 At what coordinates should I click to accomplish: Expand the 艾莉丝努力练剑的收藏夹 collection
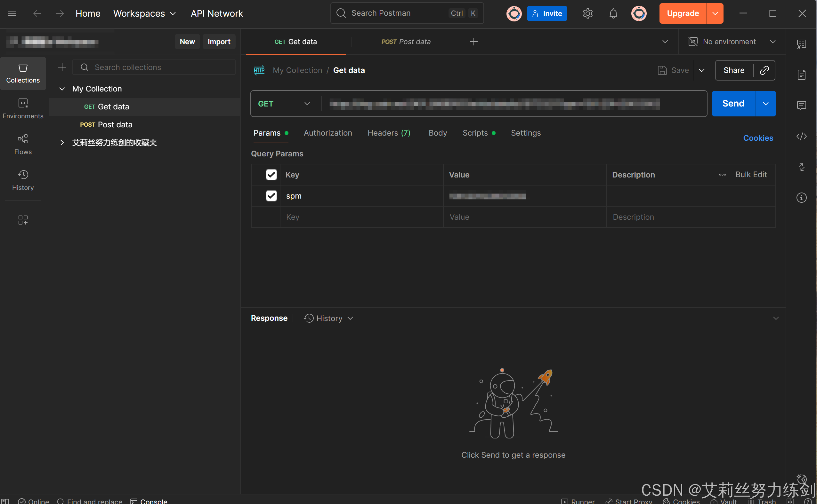(x=62, y=143)
